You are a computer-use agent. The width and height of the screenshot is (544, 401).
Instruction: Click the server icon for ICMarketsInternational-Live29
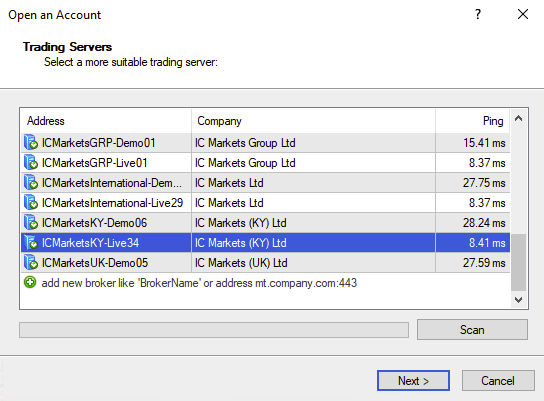click(31, 203)
